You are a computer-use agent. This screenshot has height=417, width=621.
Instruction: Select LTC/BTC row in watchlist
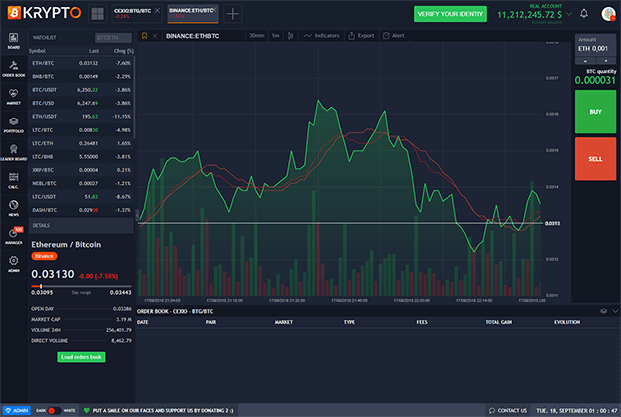(x=81, y=130)
